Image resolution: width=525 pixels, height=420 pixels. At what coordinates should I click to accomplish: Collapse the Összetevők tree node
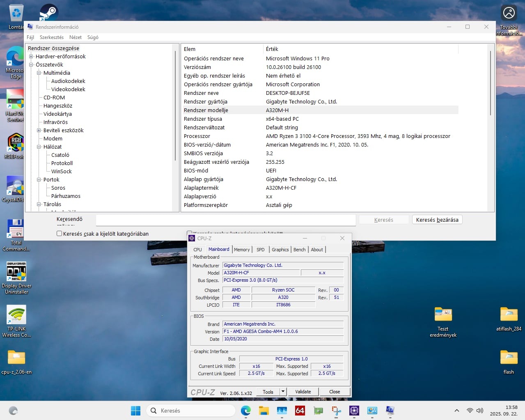pos(31,65)
